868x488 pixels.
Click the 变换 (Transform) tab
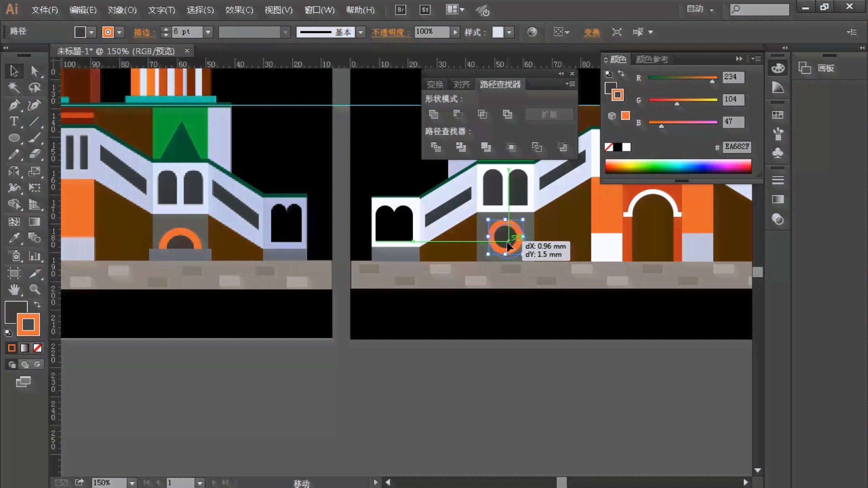[435, 84]
